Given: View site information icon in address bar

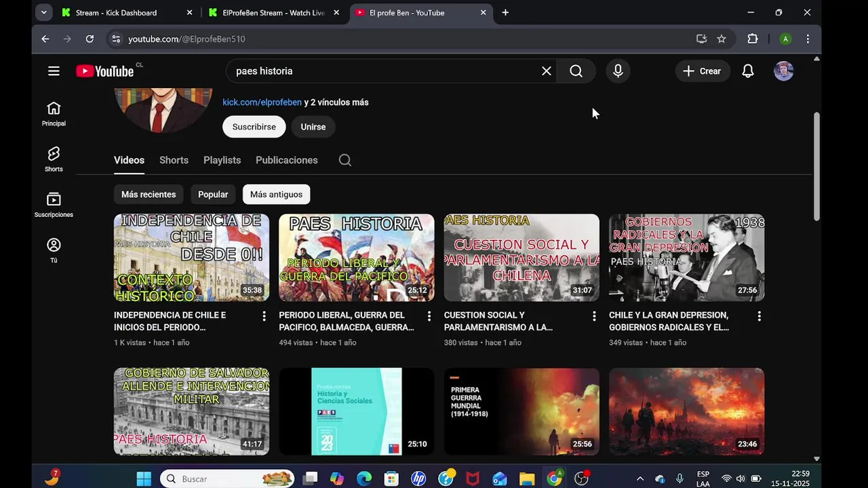Looking at the screenshot, I should coord(116,39).
